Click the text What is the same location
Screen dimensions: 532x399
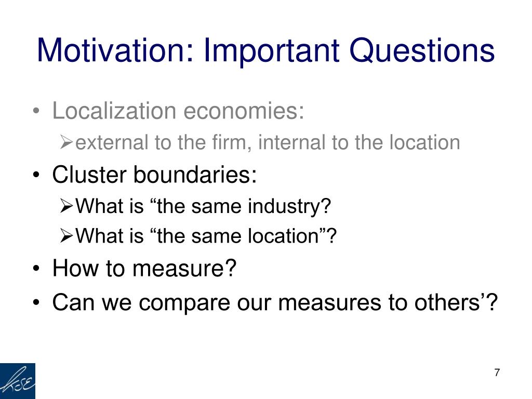[206, 236]
